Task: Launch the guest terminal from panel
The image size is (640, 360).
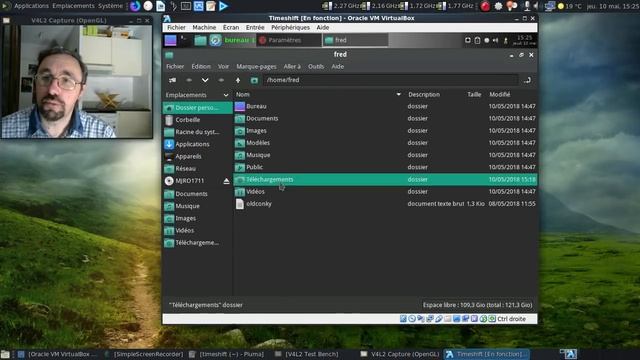Action: click(x=184, y=40)
